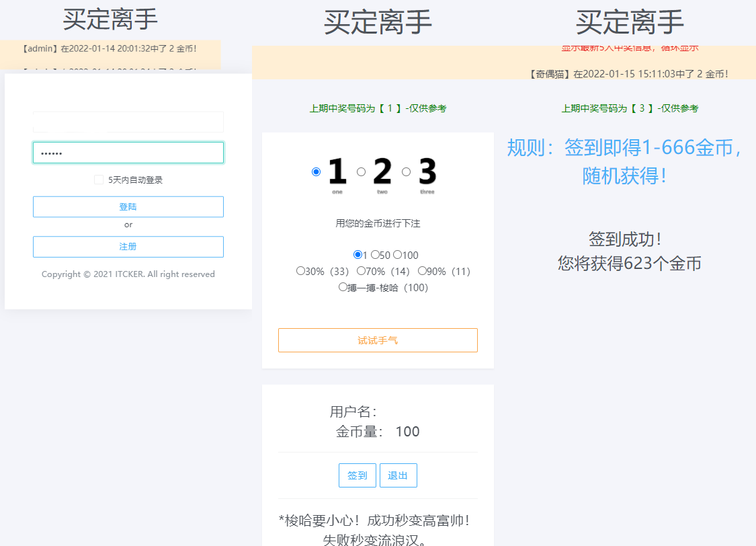Enable 5天内自动登录 checkbox
756x546 pixels.
click(x=99, y=180)
